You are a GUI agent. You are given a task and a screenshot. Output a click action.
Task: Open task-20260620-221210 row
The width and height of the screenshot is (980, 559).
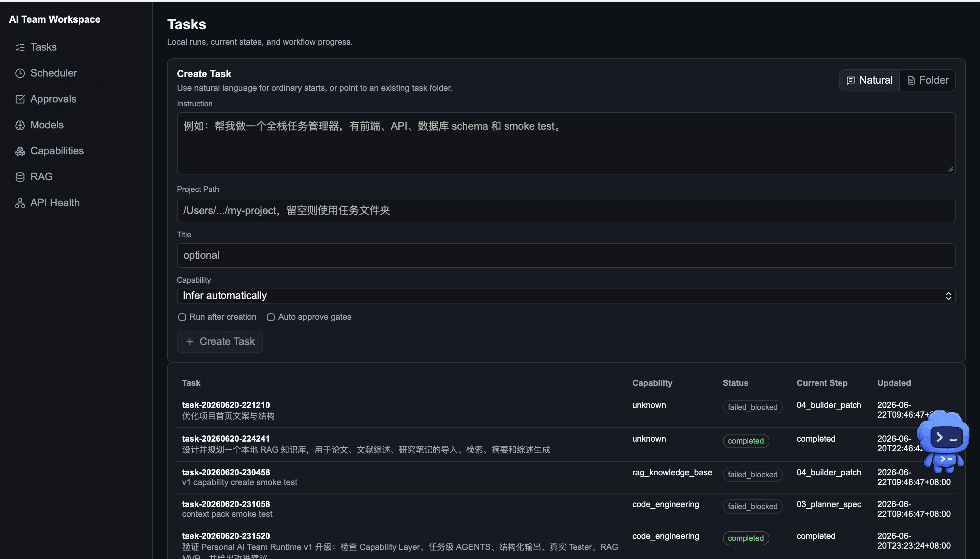566,411
